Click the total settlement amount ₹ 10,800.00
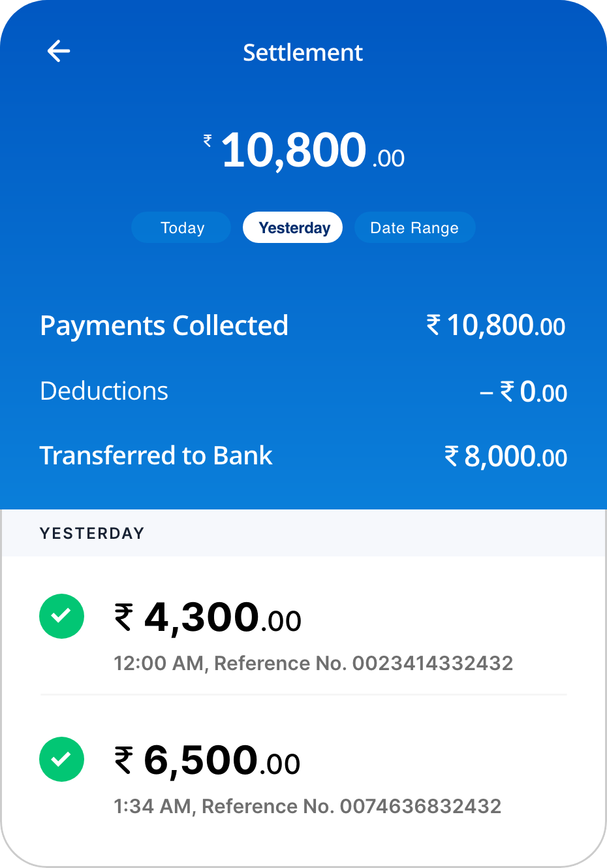Image resolution: width=607 pixels, height=868 pixels. [x=303, y=150]
